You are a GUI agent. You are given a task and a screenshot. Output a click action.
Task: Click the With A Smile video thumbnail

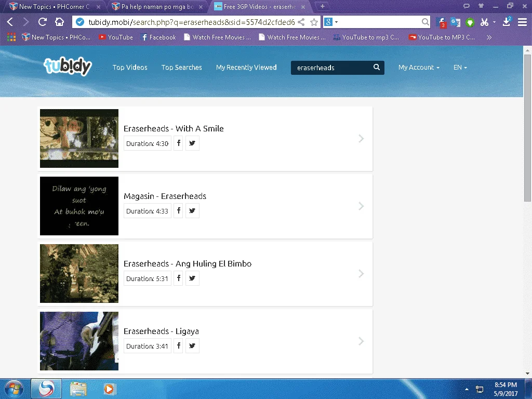tap(79, 138)
